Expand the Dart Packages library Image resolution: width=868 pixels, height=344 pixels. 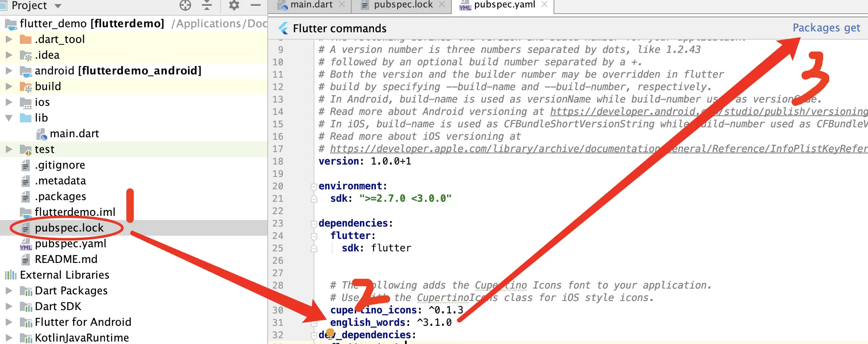pos(9,291)
